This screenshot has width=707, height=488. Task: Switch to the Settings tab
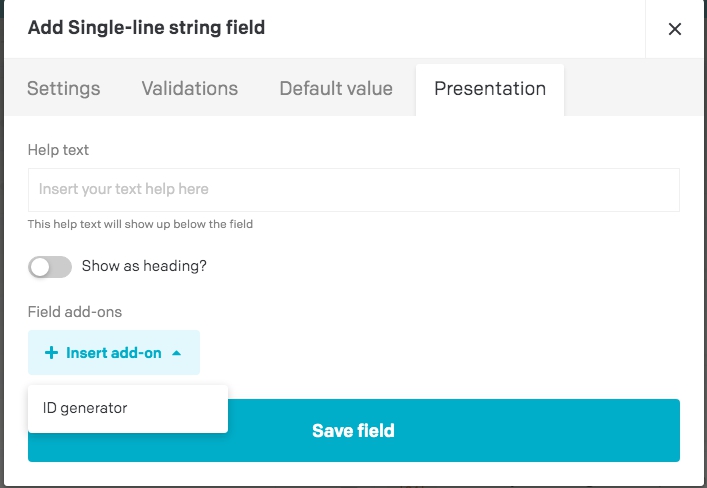[64, 88]
